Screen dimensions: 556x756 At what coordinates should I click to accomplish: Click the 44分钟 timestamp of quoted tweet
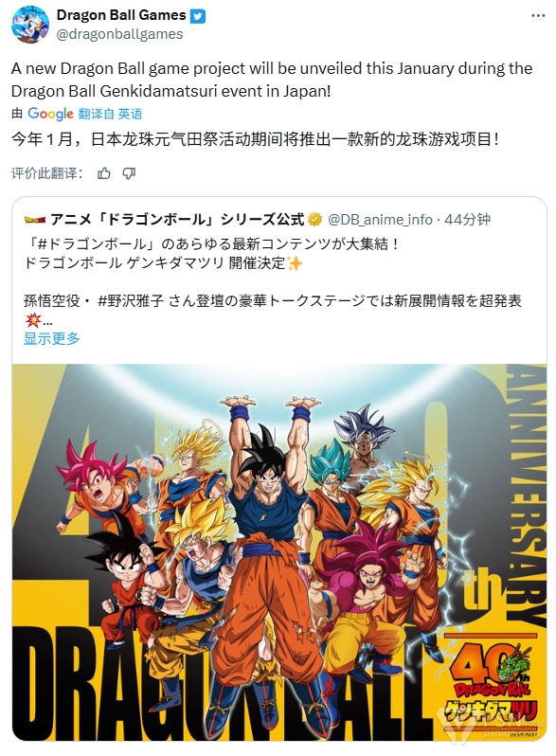[467, 220]
